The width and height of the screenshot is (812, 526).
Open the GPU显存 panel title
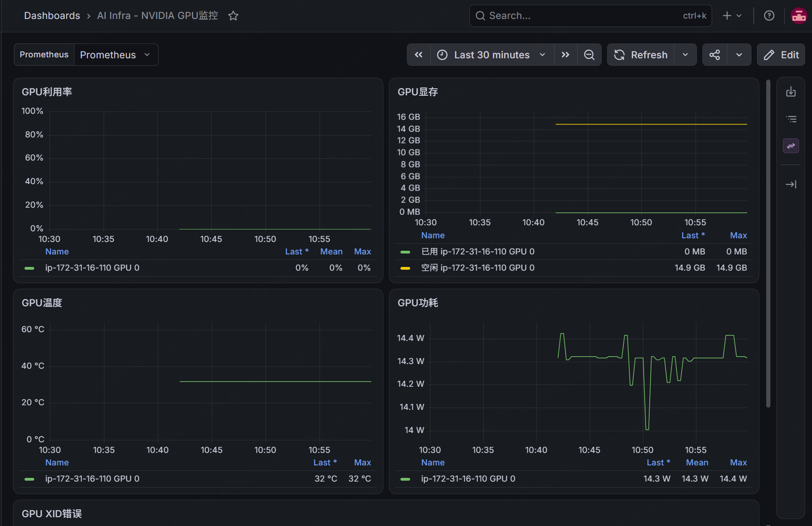418,92
